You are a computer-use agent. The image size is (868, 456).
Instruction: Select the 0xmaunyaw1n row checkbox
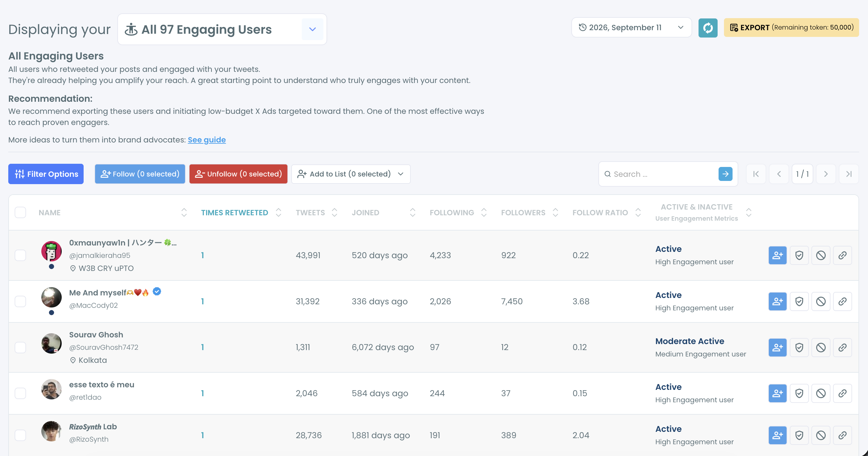coord(20,255)
